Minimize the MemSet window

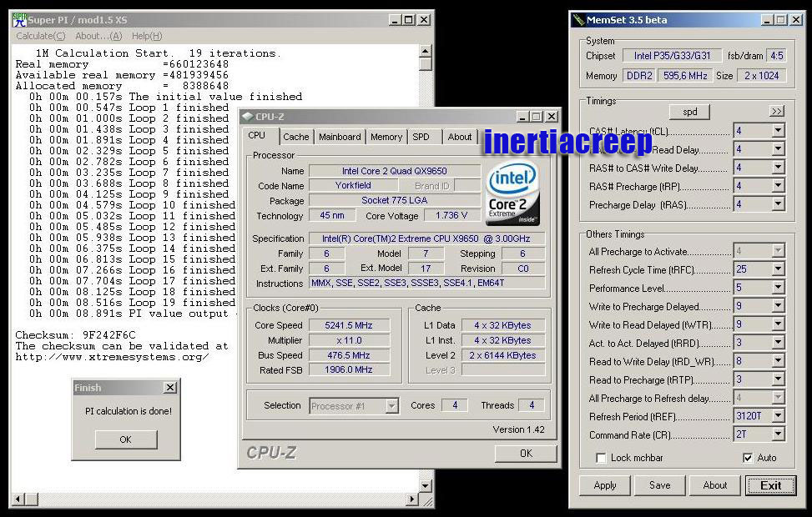click(768, 20)
